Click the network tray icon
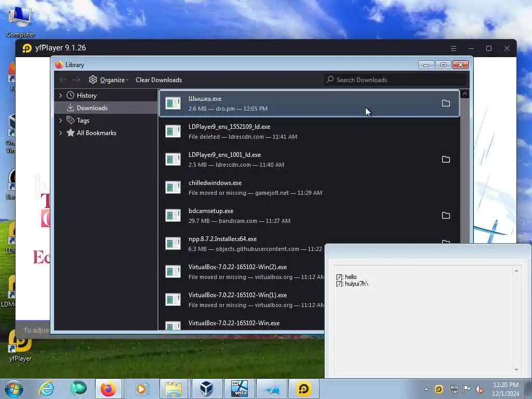Screen dimensions: 532x399 pyautogui.click(x=454, y=389)
